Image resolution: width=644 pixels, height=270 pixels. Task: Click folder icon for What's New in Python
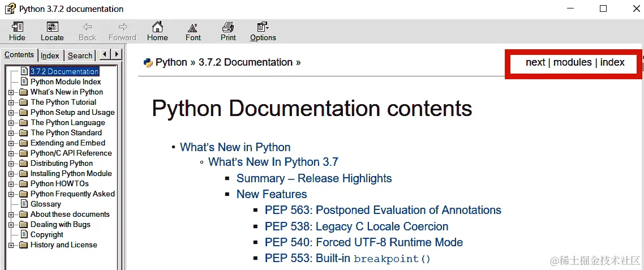point(23,92)
